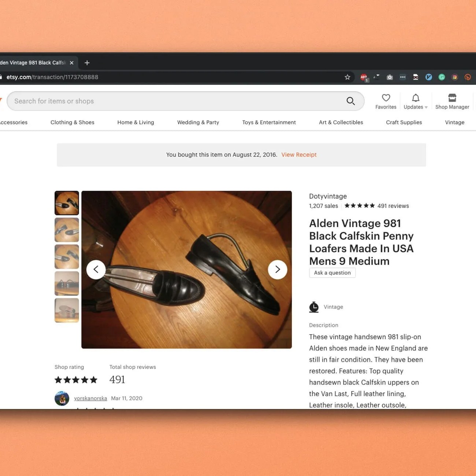Open the Clothing & Shoes category menu
This screenshot has height=476, width=476.
[72, 122]
